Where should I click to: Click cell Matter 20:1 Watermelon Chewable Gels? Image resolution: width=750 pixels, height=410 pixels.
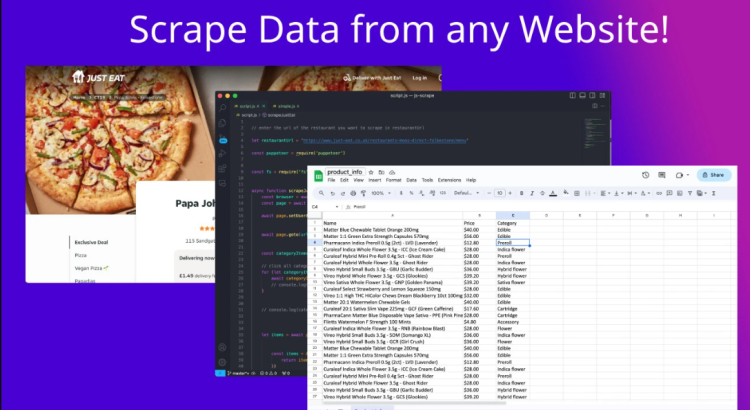[392, 302]
